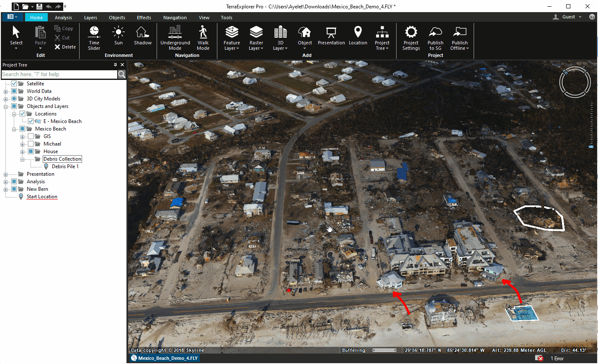The width and height of the screenshot is (598, 364).
Task: Click Publish to SG
Action: pos(435,38)
